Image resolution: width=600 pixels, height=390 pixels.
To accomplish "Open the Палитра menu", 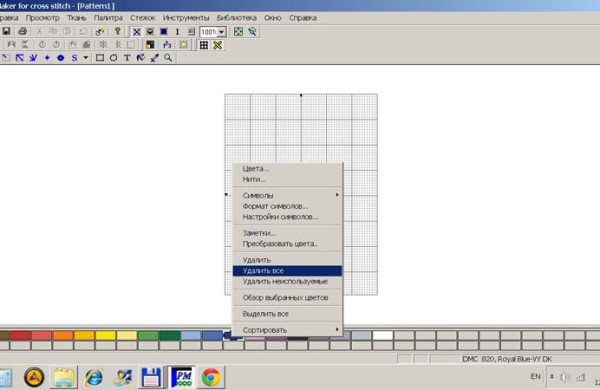I will point(108,18).
